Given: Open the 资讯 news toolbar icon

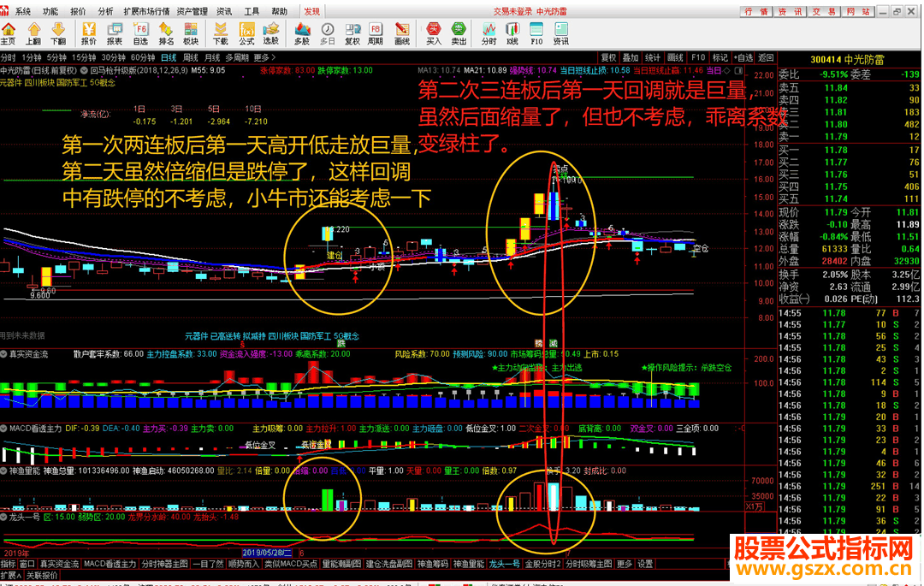Looking at the screenshot, I should [x=561, y=33].
